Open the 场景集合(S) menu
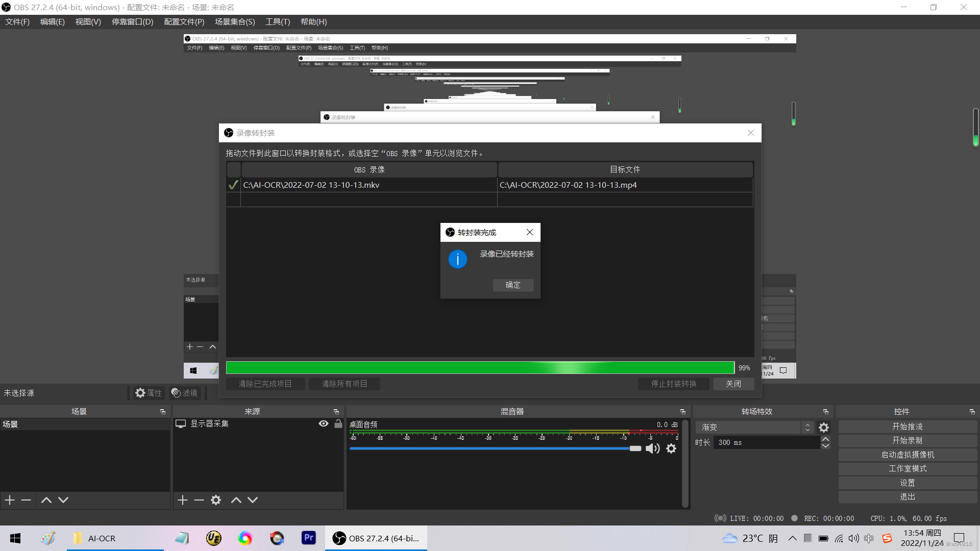 click(235, 21)
